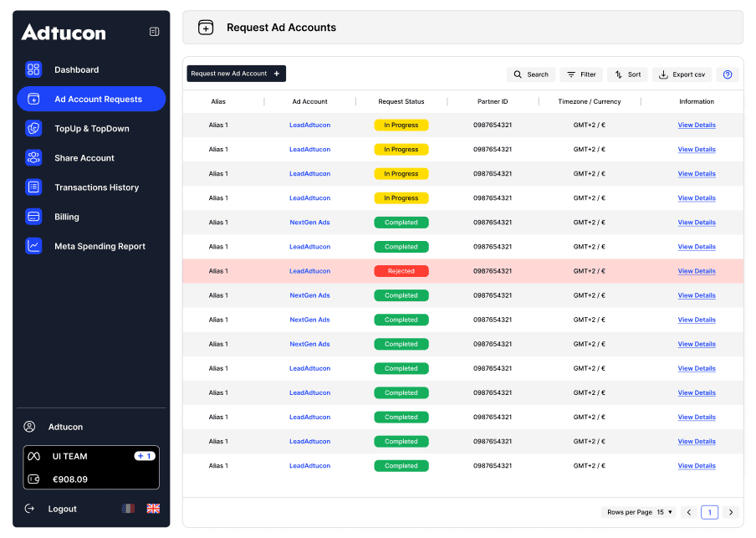Open View Details in the first In Progress row

(697, 125)
